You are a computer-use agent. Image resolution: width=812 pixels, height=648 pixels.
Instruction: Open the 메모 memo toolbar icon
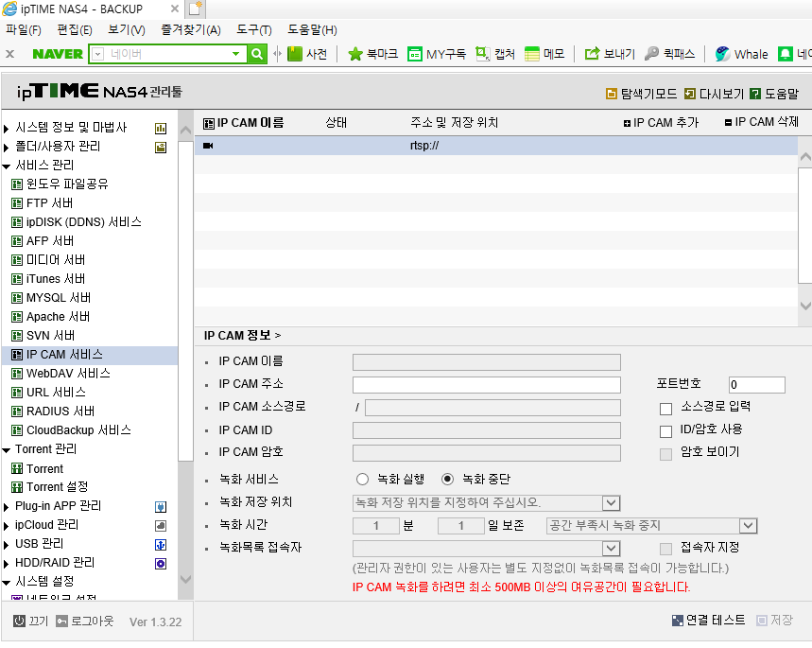coord(532,54)
